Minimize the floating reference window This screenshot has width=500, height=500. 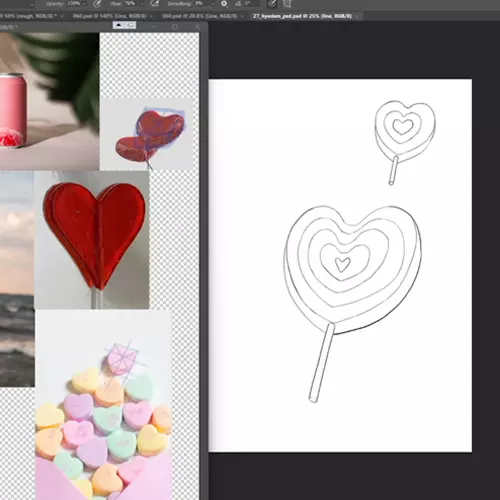click(x=154, y=26)
